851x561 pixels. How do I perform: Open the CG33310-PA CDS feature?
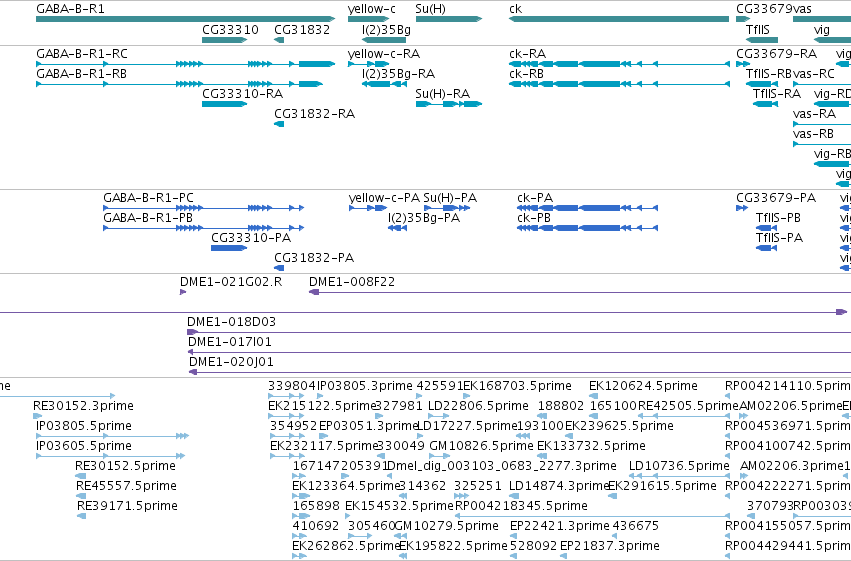[x=228, y=248]
